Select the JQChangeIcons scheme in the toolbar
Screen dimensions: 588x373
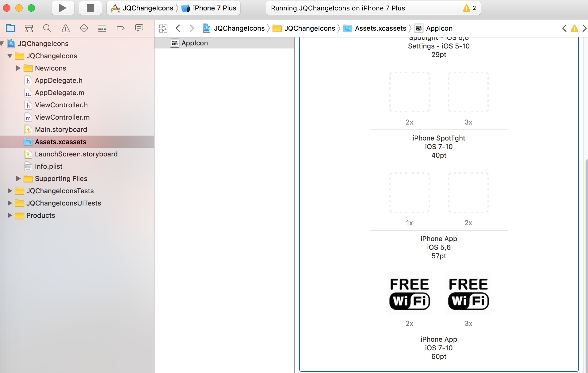click(142, 8)
